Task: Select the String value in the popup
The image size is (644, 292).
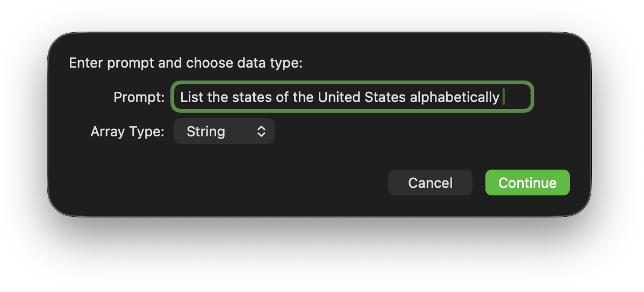Action: [x=206, y=132]
